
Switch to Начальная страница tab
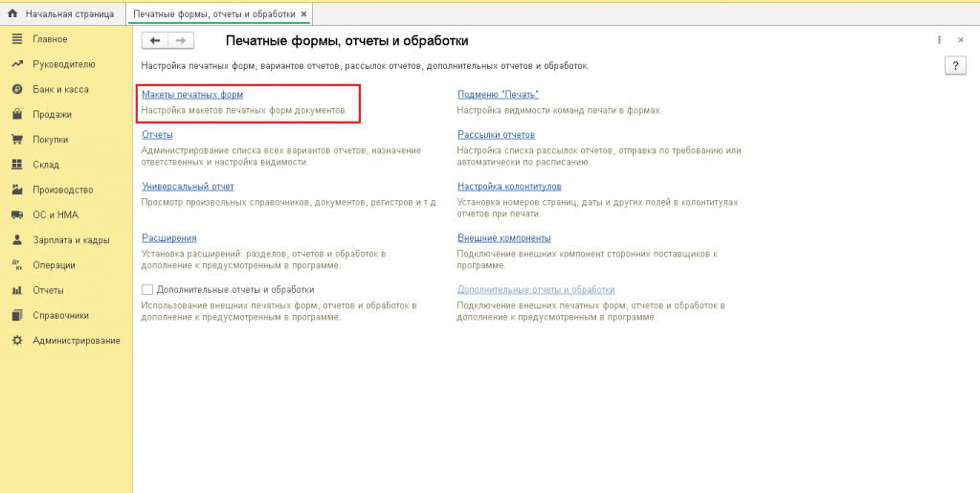coord(61,14)
